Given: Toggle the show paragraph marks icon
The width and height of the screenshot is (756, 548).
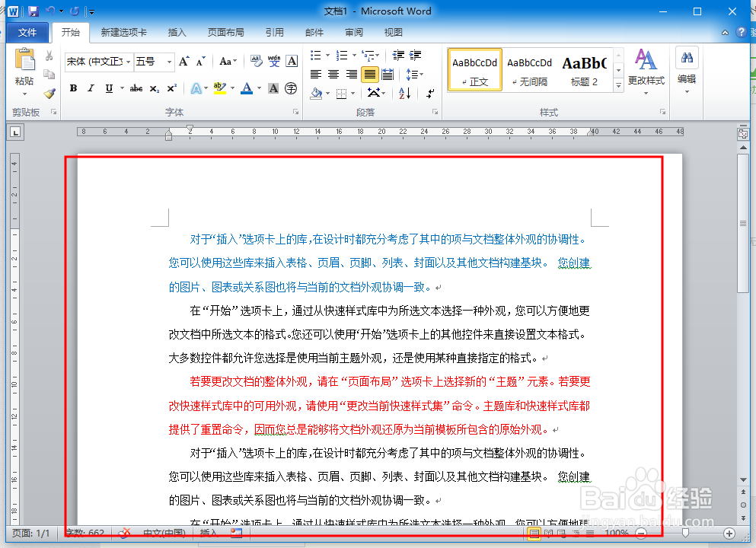Looking at the screenshot, I should pos(429,92).
